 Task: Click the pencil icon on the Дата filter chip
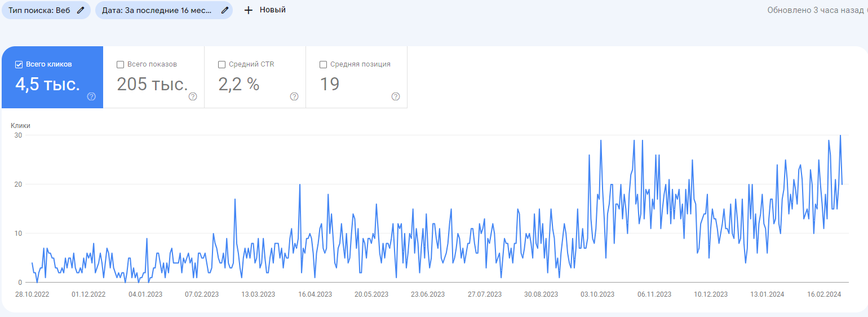[224, 10]
